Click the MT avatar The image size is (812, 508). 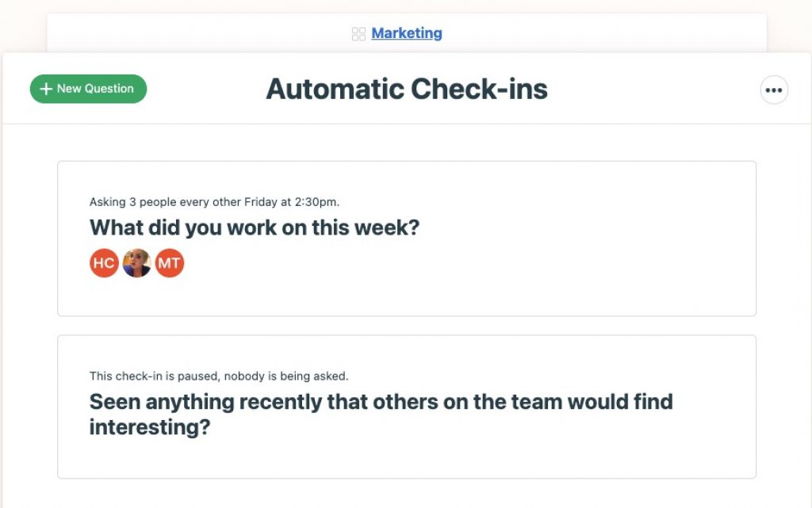[170, 263]
